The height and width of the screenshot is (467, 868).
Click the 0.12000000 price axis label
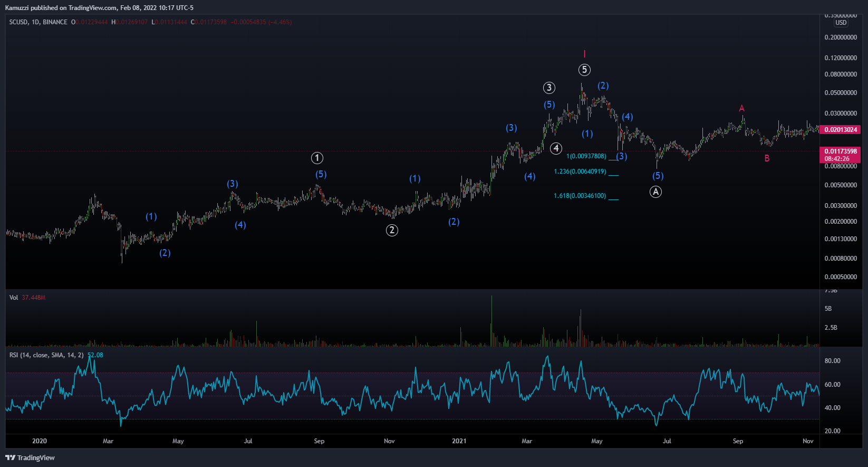click(x=841, y=58)
